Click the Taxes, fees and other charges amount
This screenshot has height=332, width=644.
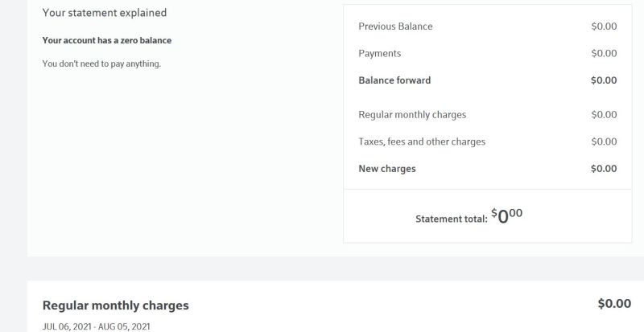[604, 141]
